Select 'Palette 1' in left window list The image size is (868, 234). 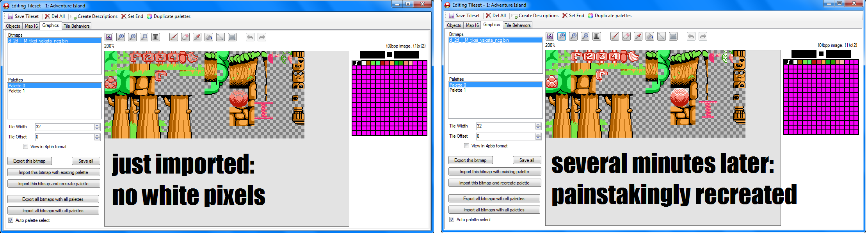point(17,91)
